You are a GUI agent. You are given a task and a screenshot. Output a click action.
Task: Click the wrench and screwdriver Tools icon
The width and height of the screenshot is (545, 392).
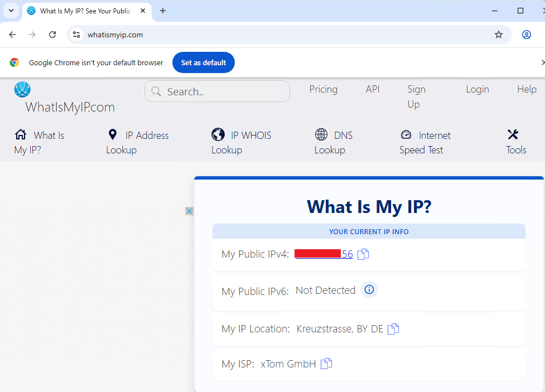point(513,134)
